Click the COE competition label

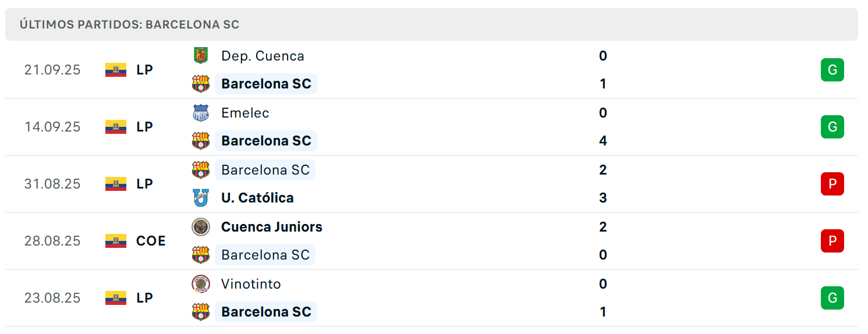click(151, 241)
